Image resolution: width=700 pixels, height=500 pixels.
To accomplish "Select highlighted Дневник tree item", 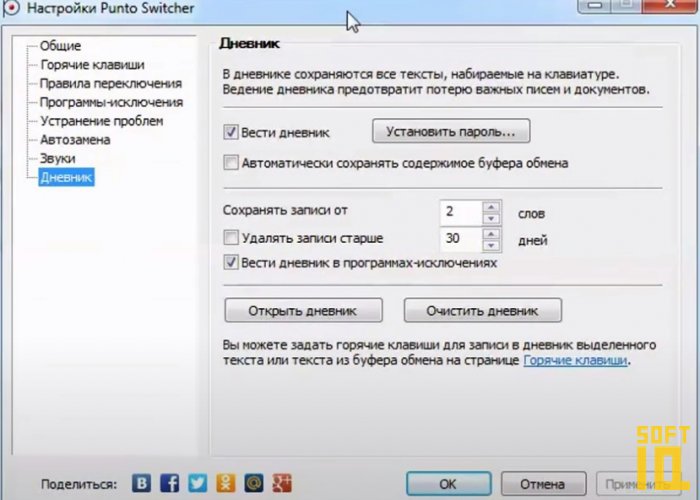I will click(66, 177).
